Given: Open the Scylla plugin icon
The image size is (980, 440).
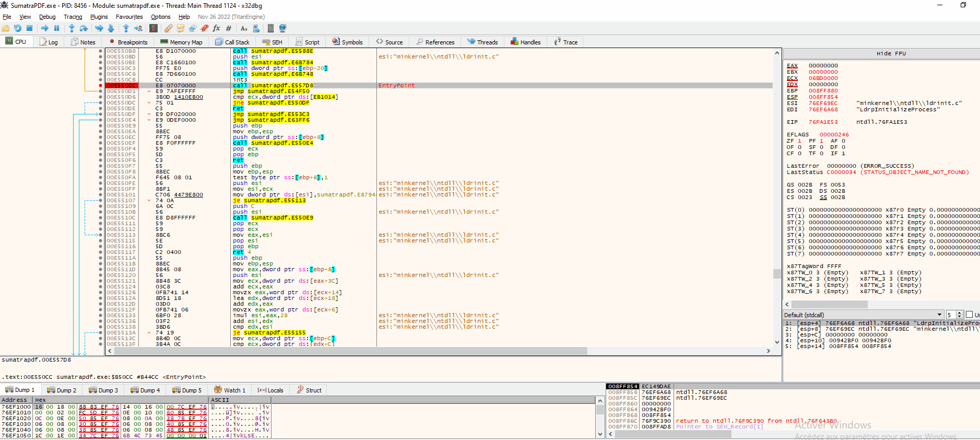Looking at the screenshot, I should pos(154,28).
